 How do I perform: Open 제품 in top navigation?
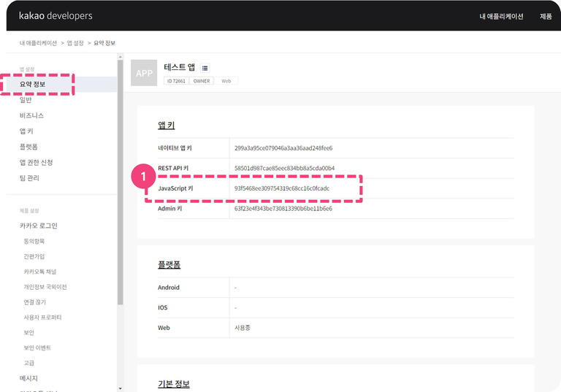click(546, 17)
